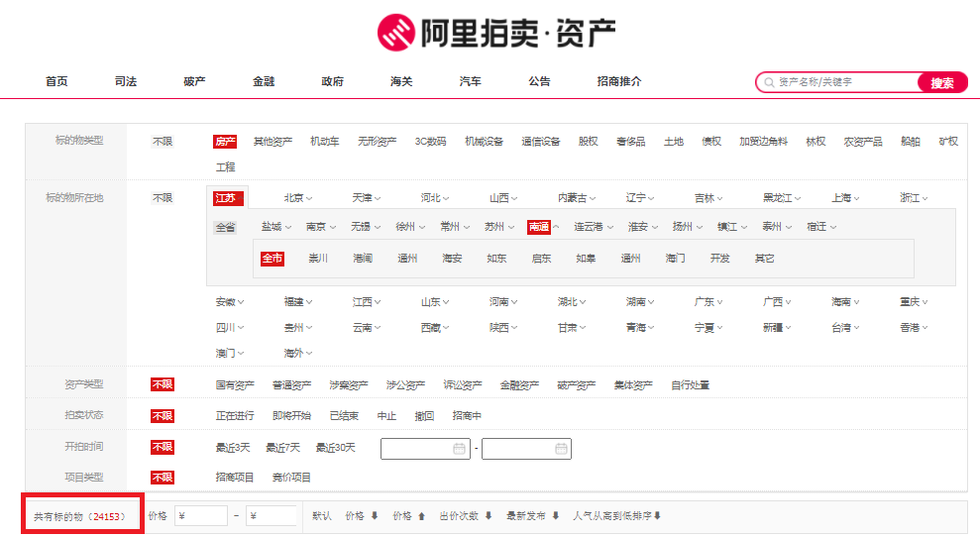This screenshot has height=537, width=980.
Task: Expand the 连云港 city dropdown
Action: [x=594, y=227]
